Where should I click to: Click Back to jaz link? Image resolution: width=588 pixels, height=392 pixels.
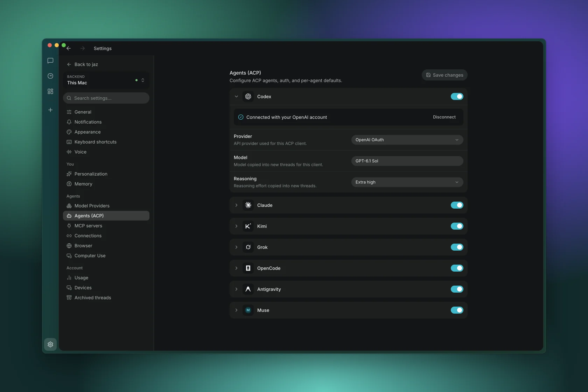(x=83, y=64)
